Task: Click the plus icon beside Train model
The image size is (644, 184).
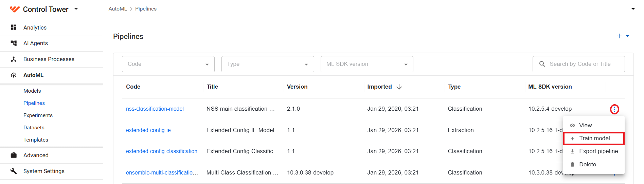Action: (x=572, y=139)
